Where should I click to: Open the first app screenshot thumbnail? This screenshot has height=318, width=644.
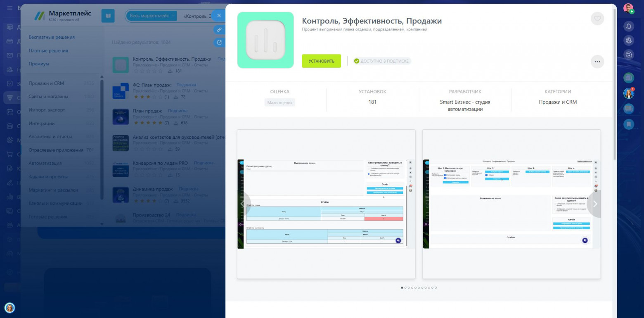coord(326,204)
